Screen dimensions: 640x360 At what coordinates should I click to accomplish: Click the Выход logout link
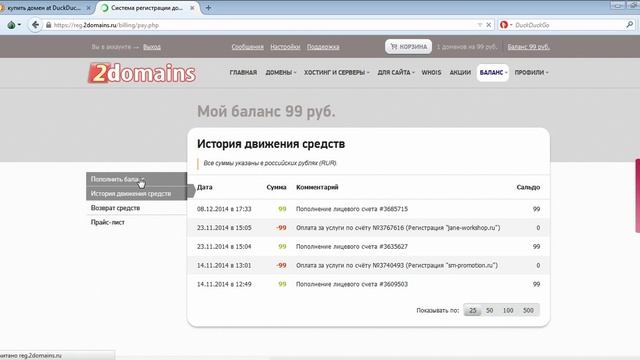[x=152, y=47]
